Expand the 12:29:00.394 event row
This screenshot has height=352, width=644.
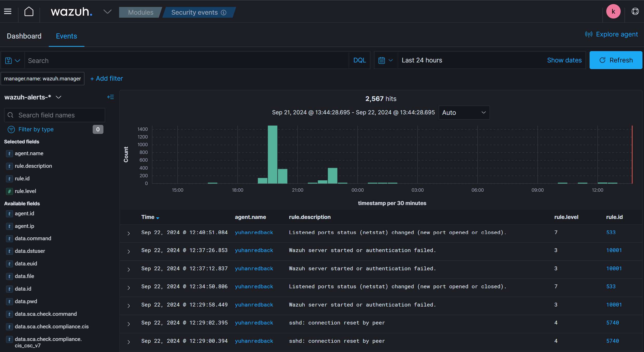pos(129,342)
